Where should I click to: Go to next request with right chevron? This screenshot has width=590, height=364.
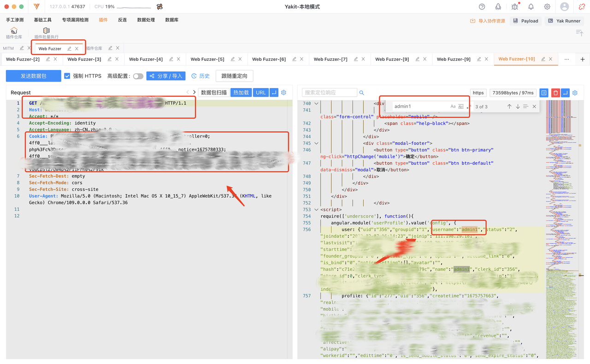[195, 93]
